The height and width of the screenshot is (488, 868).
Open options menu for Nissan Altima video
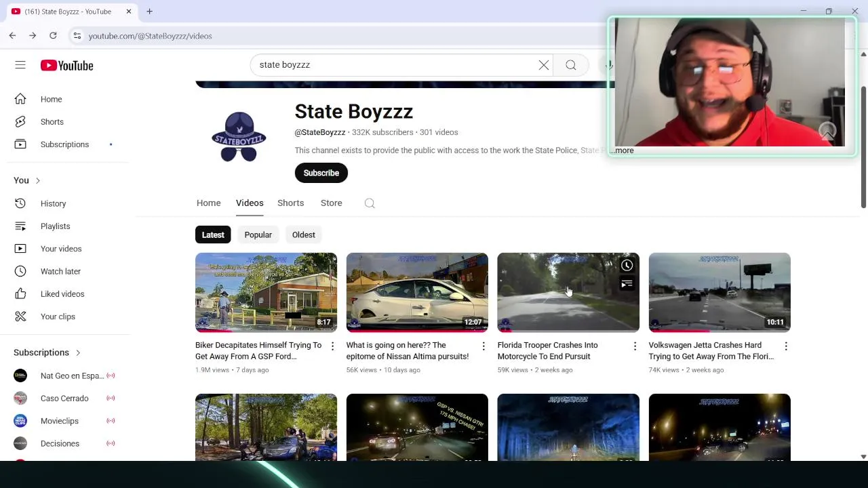pyautogui.click(x=484, y=346)
